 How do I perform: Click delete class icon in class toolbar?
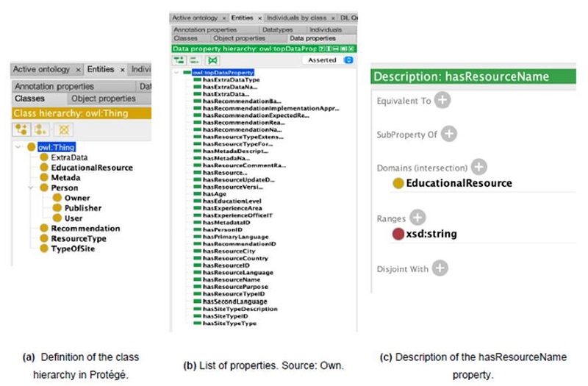click(x=63, y=130)
